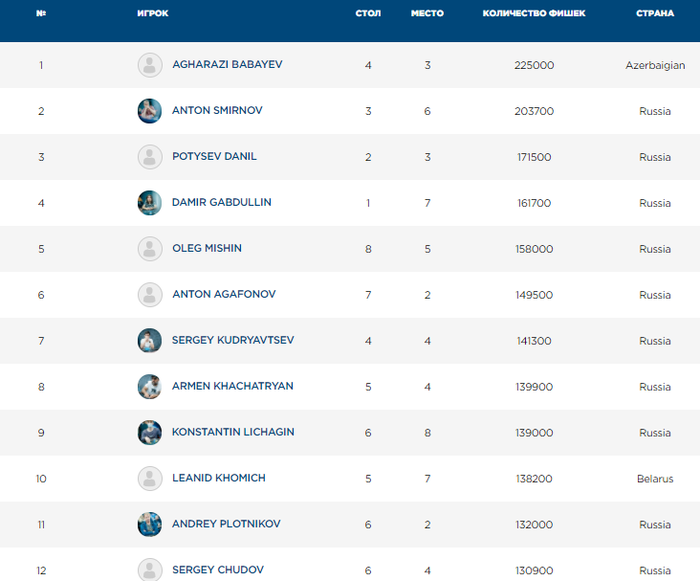Image resolution: width=700 pixels, height=581 pixels.
Task: Select chip count 149500
Action: click(534, 295)
